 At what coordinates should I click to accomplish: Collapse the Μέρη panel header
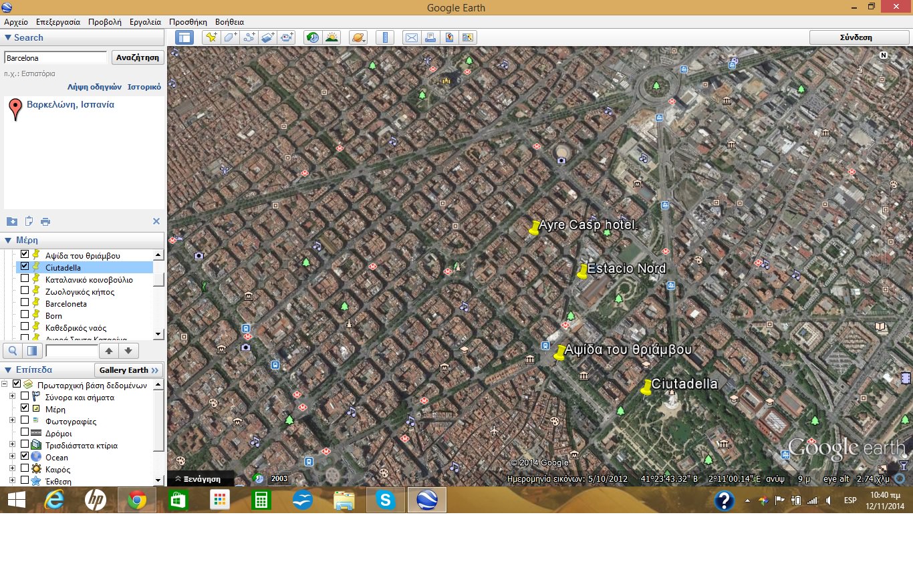[x=8, y=240]
